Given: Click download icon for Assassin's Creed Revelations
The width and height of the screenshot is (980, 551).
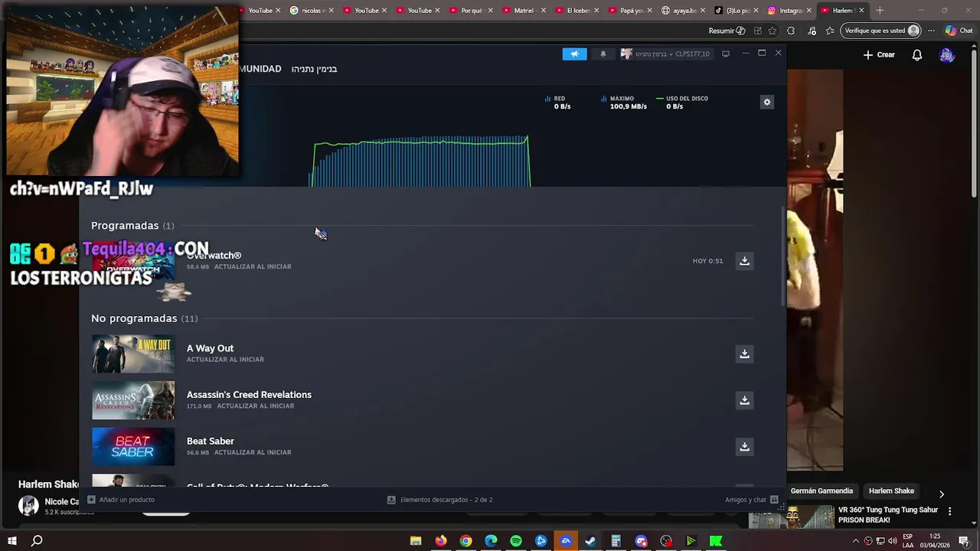Looking at the screenshot, I should (x=744, y=400).
